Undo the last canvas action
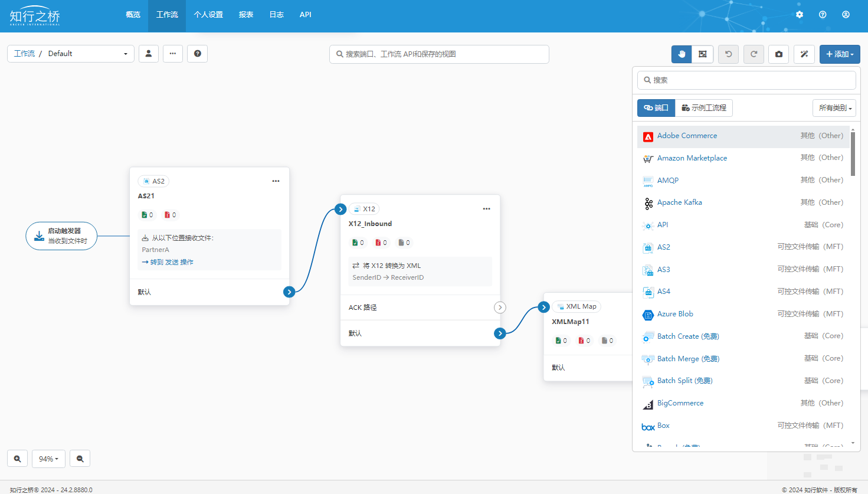868x494 pixels. 728,54
